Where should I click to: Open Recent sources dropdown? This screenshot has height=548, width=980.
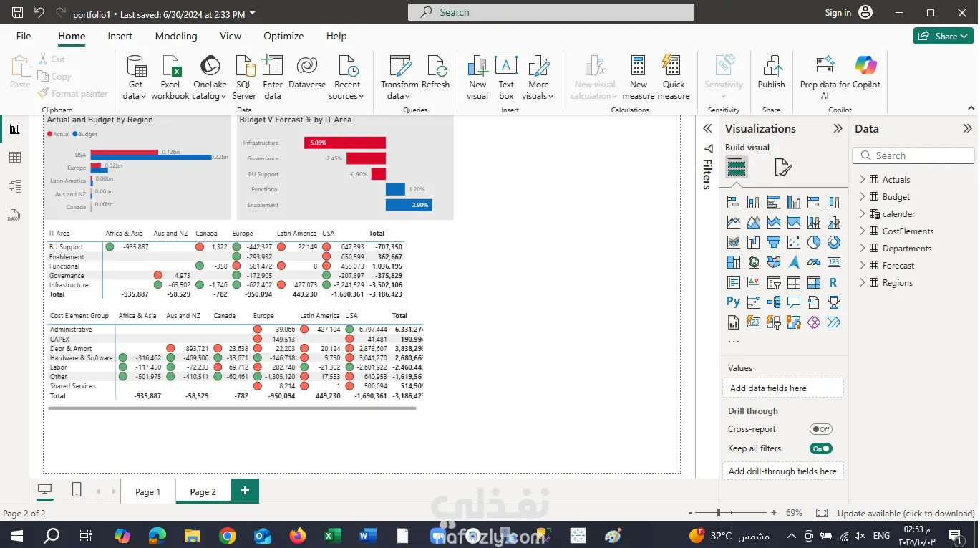pos(347,77)
